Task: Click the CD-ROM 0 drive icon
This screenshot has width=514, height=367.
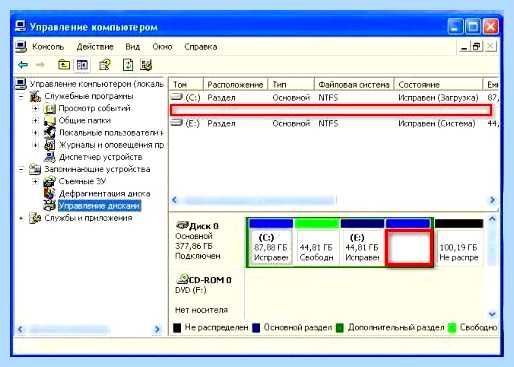Action: [x=182, y=278]
